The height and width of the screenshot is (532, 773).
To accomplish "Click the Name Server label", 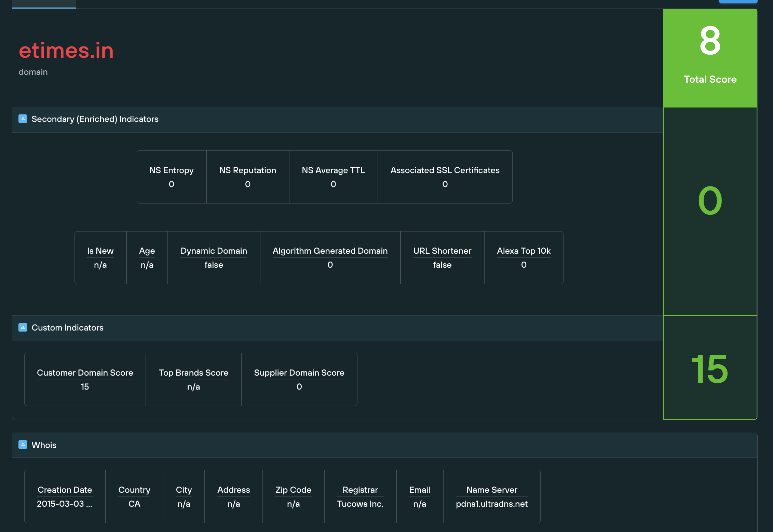I will [x=492, y=490].
